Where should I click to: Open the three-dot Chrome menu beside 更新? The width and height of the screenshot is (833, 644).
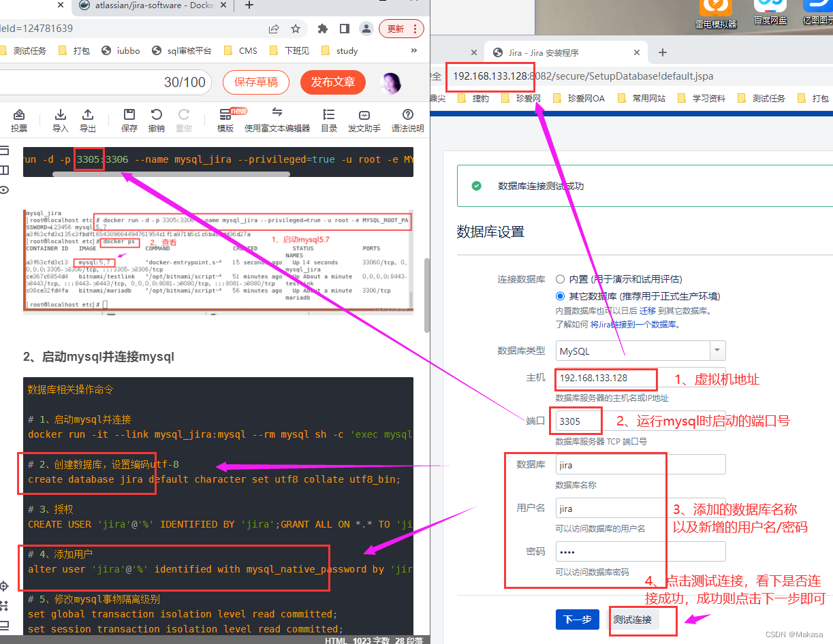(x=415, y=29)
